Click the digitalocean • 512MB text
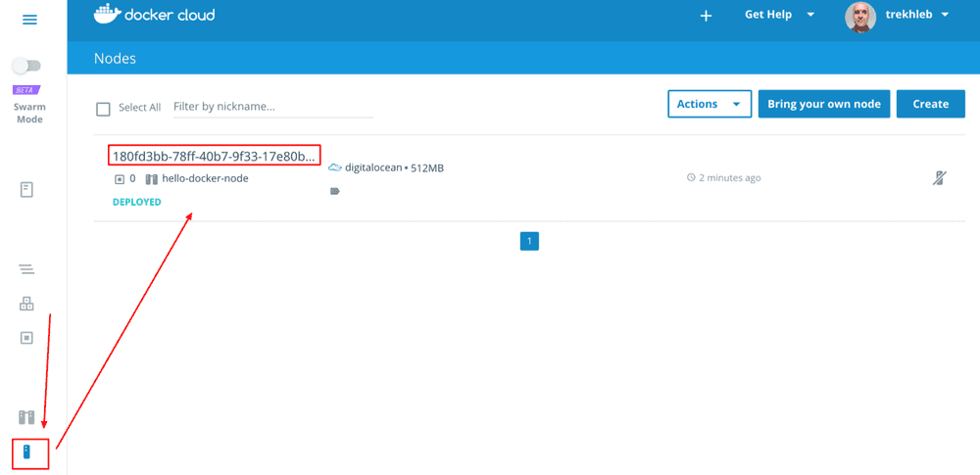This screenshot has width=980, height=475. pyautogui.click(x=394, y=167)
